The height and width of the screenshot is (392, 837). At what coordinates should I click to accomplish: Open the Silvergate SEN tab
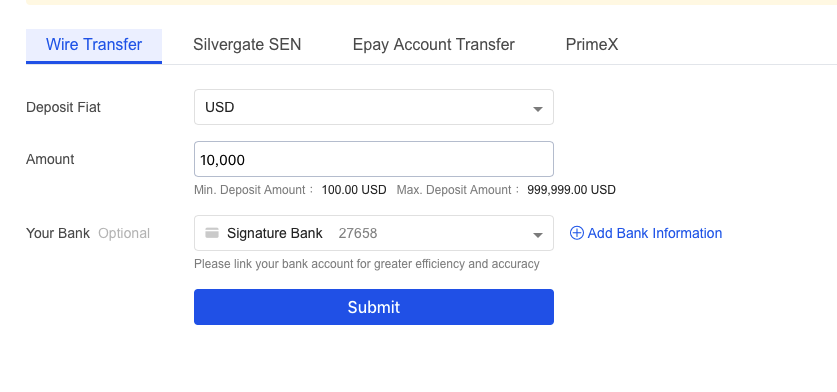tap(247, 44)
